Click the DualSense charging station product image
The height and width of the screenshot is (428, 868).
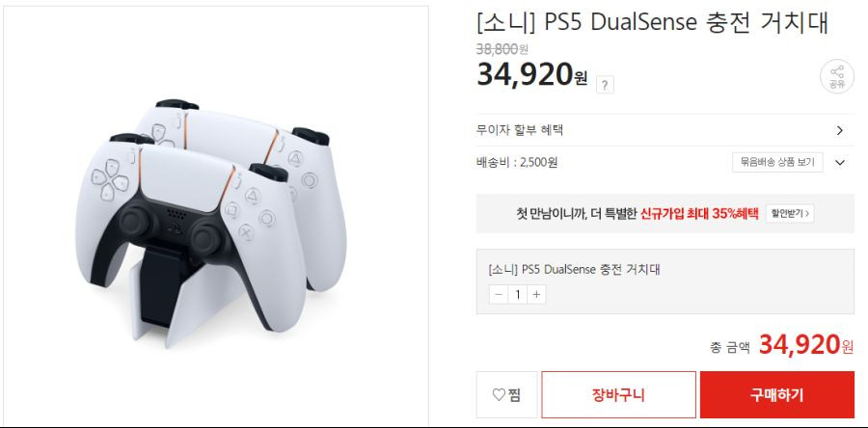(x=216, y=216)
